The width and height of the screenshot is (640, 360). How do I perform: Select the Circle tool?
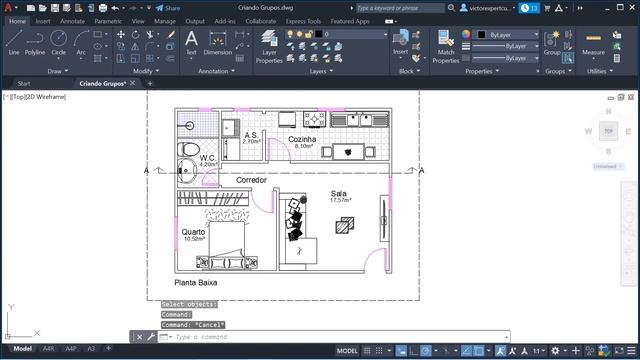click(x=58, y=42)
